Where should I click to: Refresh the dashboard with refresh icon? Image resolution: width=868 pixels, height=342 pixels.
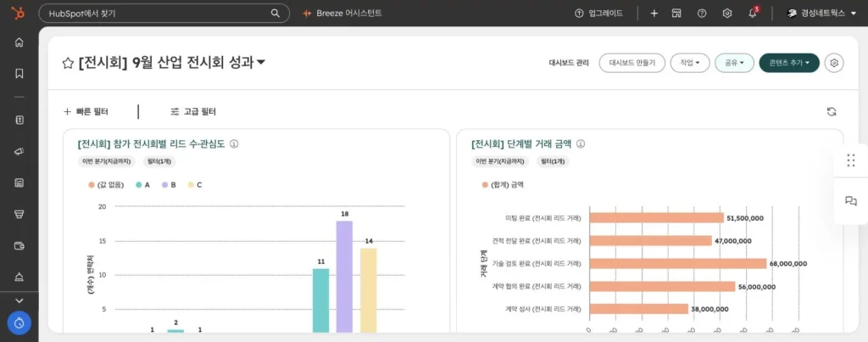pyautogui.click(x=831, y=112)
